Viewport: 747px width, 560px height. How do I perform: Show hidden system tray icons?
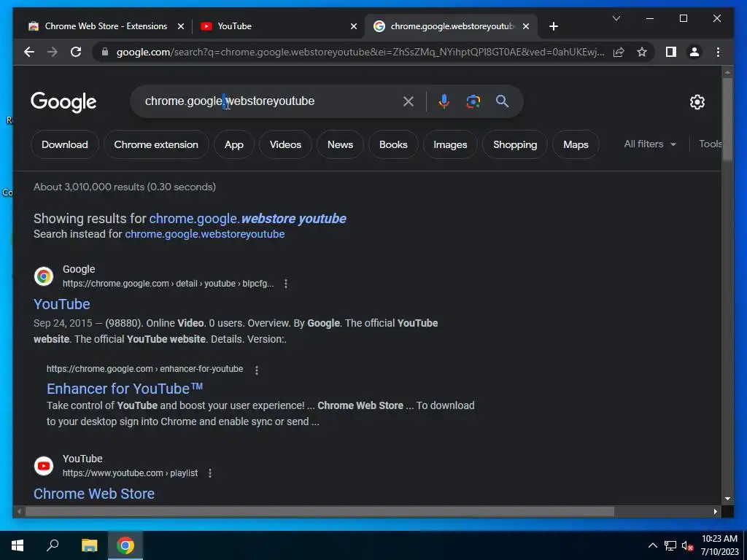pyautogui.click(x=653, y=545)
